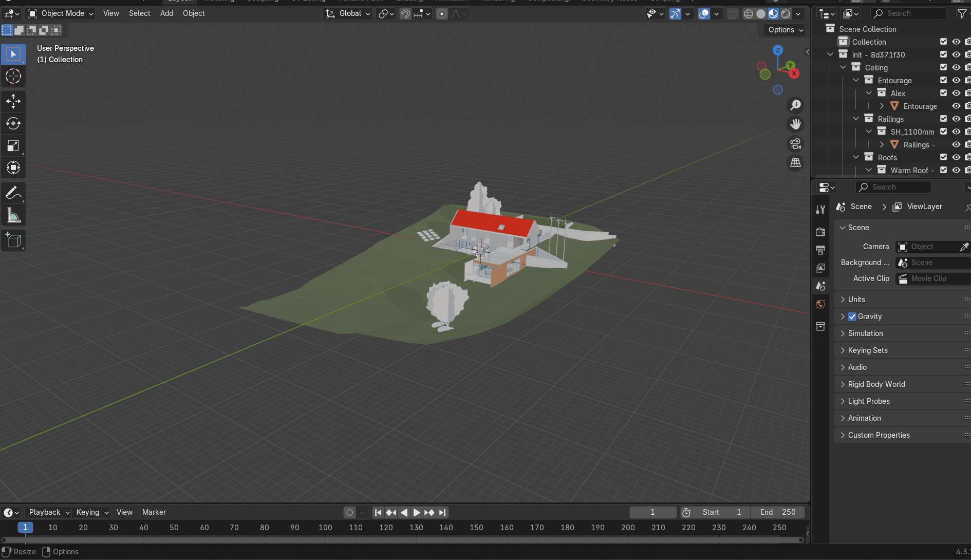Collapse the Entourage collection in outliner
The height and width of the screenshot is (560, 971).
pyautogui.click(x=856, y=80)
